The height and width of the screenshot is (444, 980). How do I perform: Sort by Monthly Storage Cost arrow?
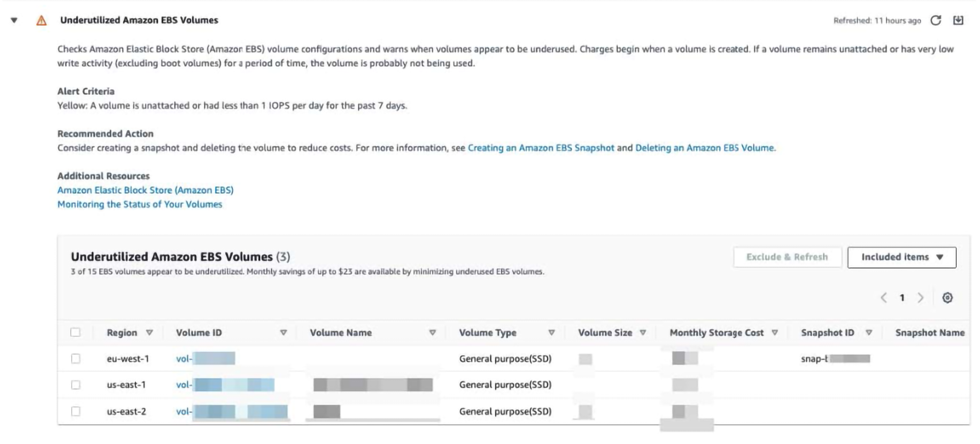pyautogui.click(x=774, y=333)
